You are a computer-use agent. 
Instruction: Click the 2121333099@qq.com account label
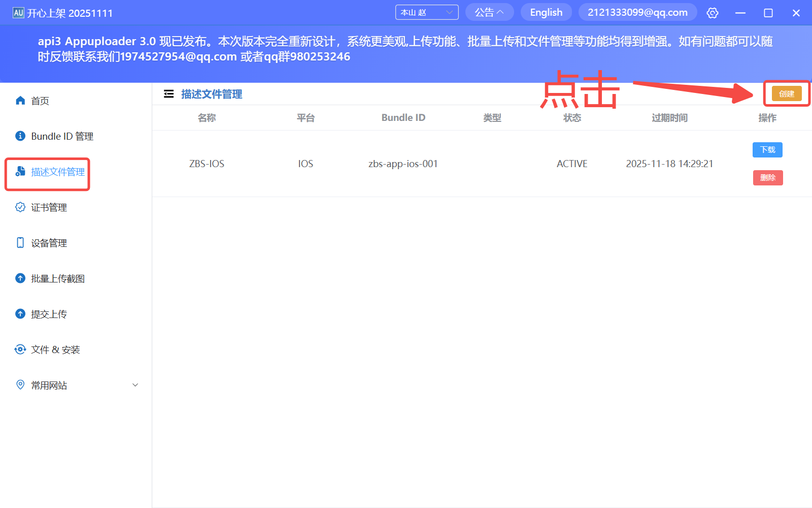(637, 12)
